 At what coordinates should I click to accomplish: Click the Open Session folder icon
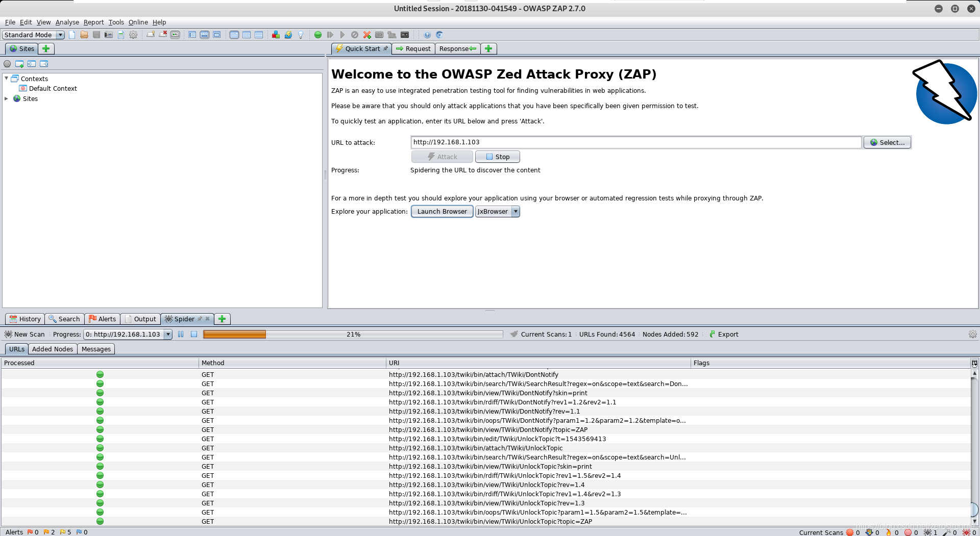coord(84,35)
